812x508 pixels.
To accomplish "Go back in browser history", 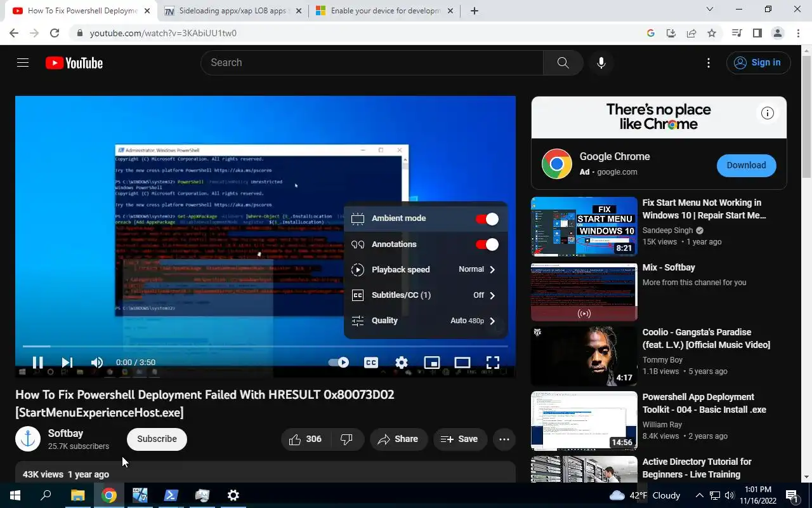I will (14, 33).
